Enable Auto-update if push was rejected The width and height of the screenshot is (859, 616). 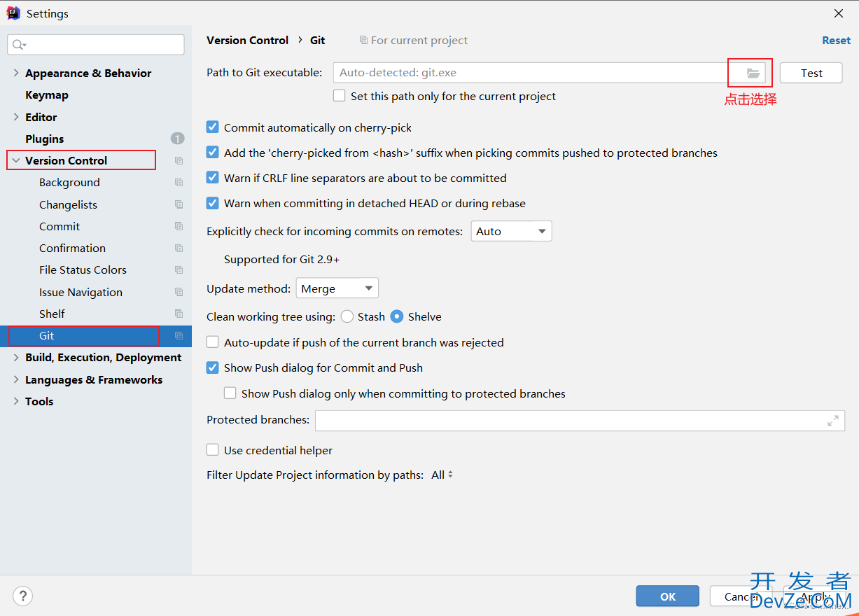[x=213, y=342]
